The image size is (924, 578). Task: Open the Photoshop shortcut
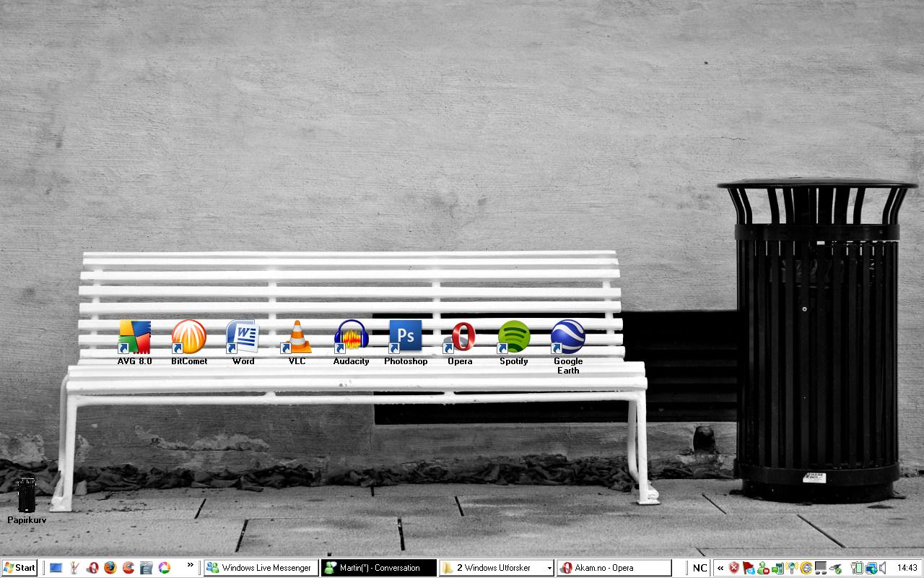[406, 342]
